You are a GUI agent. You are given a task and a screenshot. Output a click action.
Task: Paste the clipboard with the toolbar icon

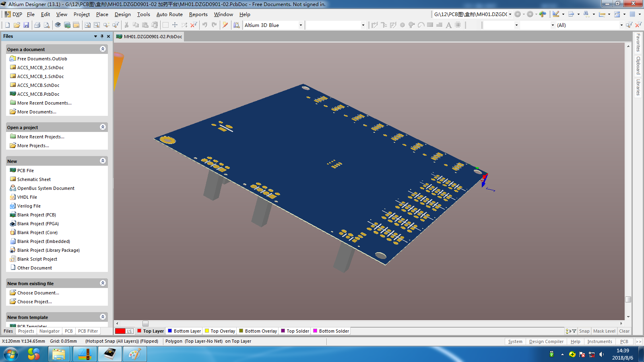point(145,25)
